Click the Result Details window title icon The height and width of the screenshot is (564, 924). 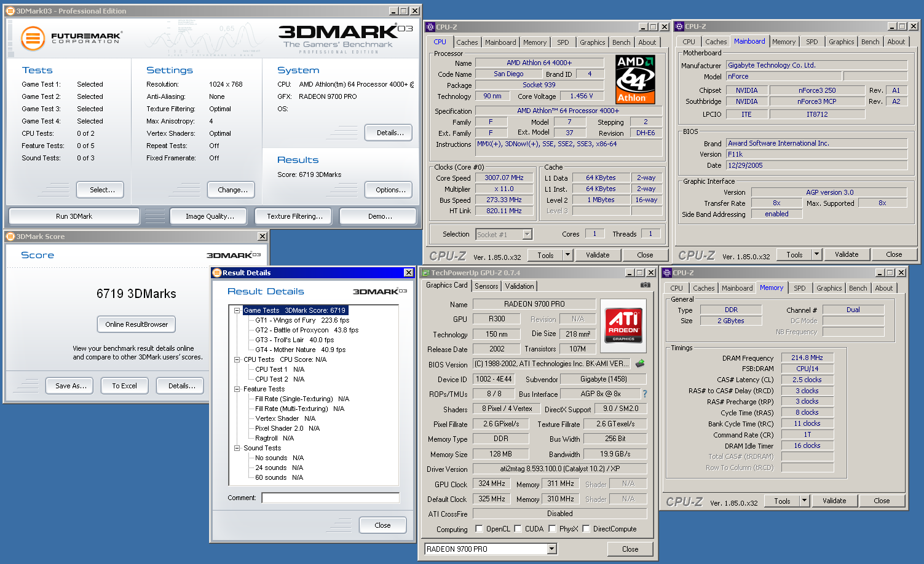(x=216, y=273)
